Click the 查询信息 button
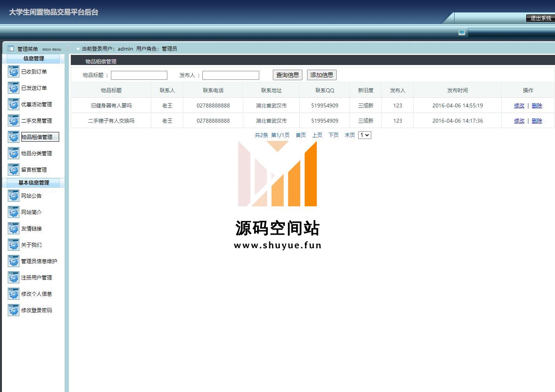Viewport: 555px width, 392px height. pyautogui.click(x=288, y=75)
